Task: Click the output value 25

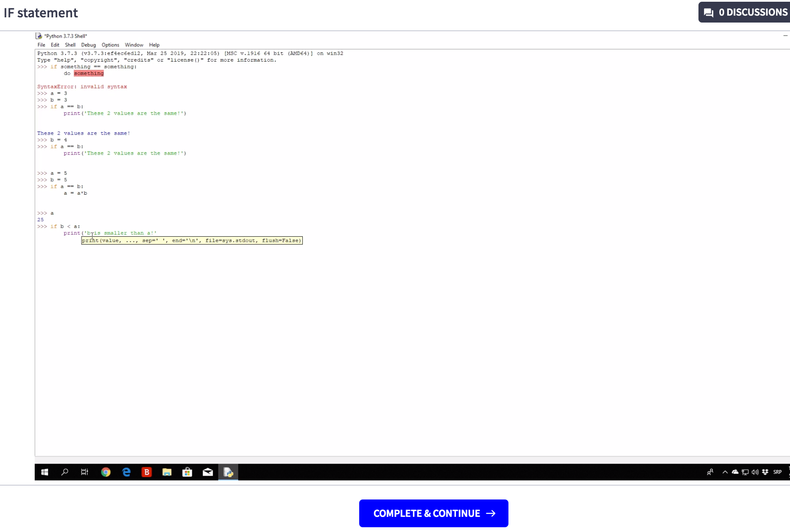Action: click(40, 220)
